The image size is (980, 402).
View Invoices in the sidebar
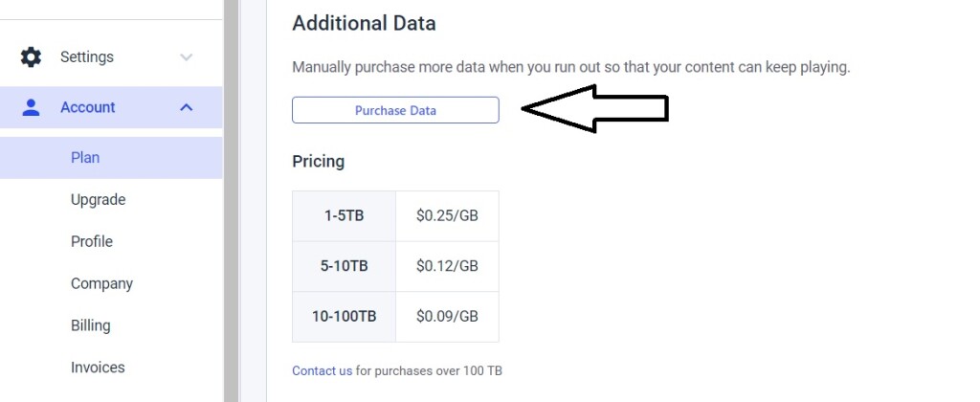tap(98, 368)
